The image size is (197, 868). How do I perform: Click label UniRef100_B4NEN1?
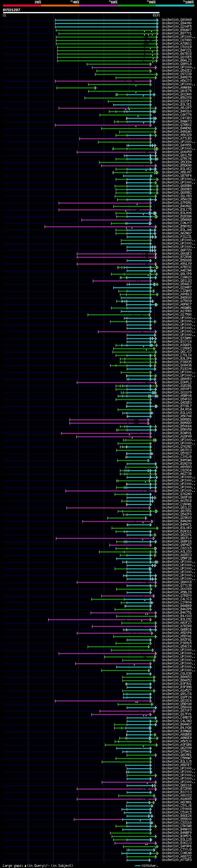(x=177, y=128)
